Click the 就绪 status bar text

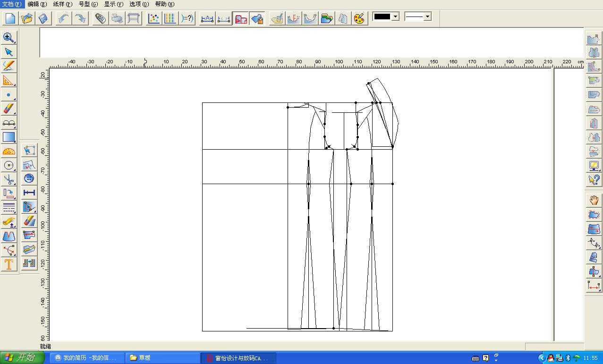tap(45, 346)
